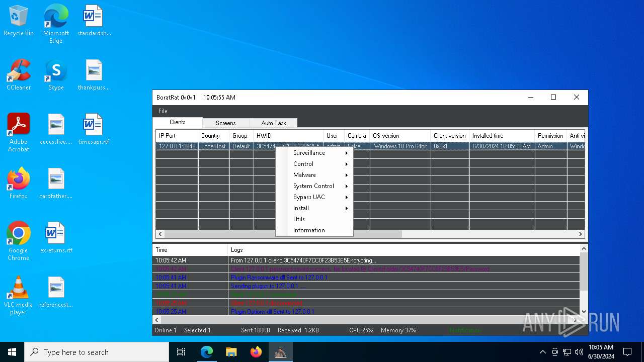
Task: Sort by the Country column header
Action: [x=214, y=136]
